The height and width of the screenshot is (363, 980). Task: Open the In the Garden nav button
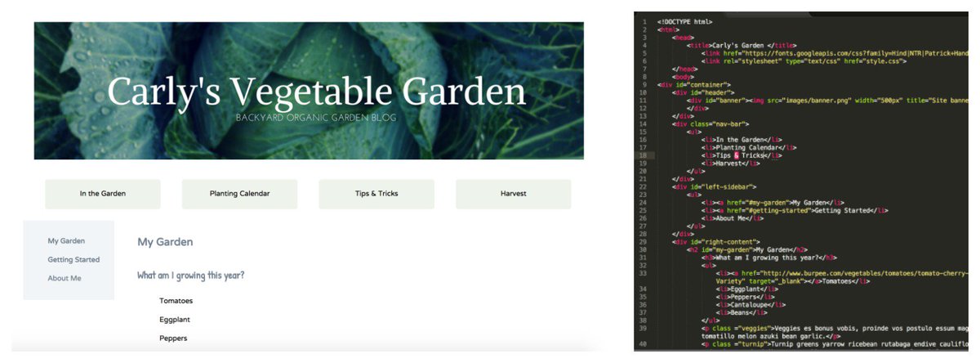pyautogui.click(x=103, y=194)
